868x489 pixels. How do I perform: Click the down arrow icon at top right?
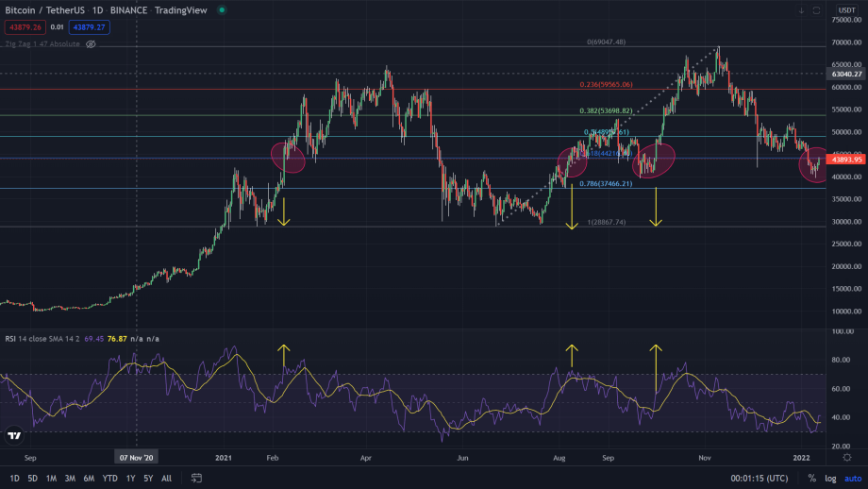(x=801, y=10)
